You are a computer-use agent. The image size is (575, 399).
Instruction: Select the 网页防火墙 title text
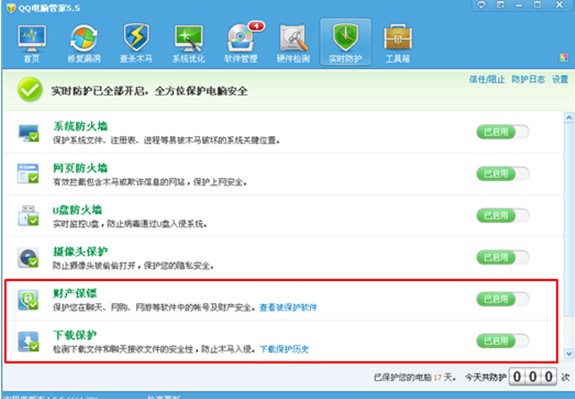pyautogui.click(x=80, y=168)
